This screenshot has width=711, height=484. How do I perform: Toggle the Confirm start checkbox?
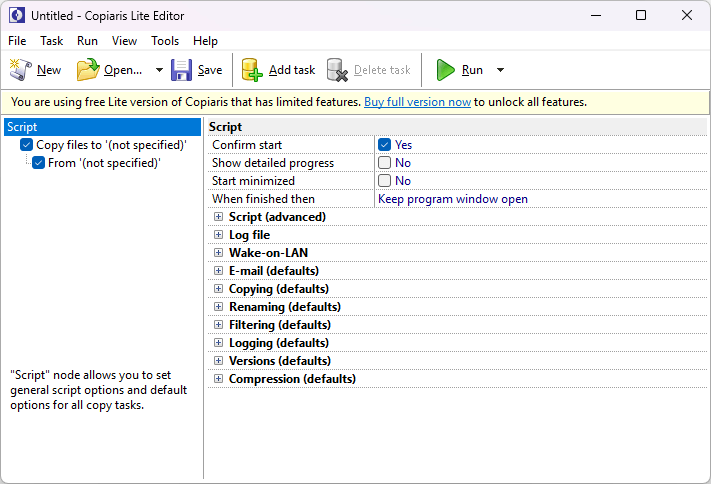tap(385, 145)
